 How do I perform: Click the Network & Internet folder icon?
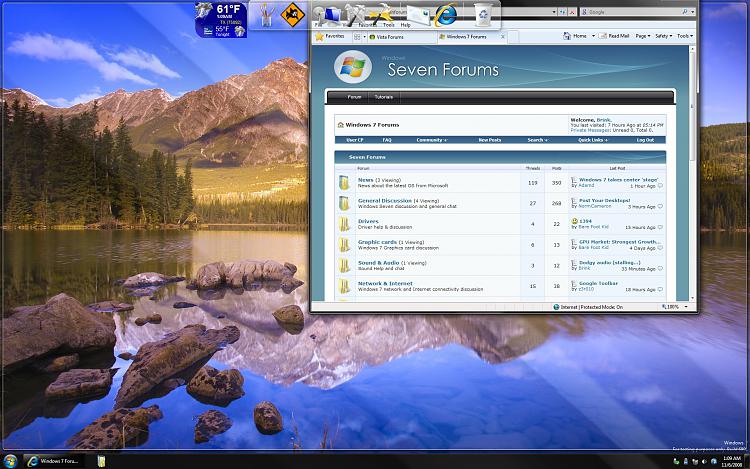(344, 286)
